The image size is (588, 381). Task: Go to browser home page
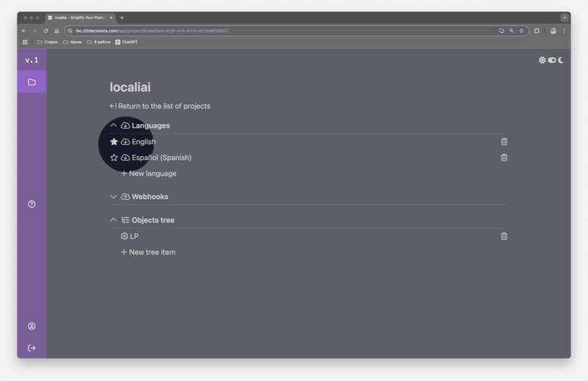pos(57,31)
